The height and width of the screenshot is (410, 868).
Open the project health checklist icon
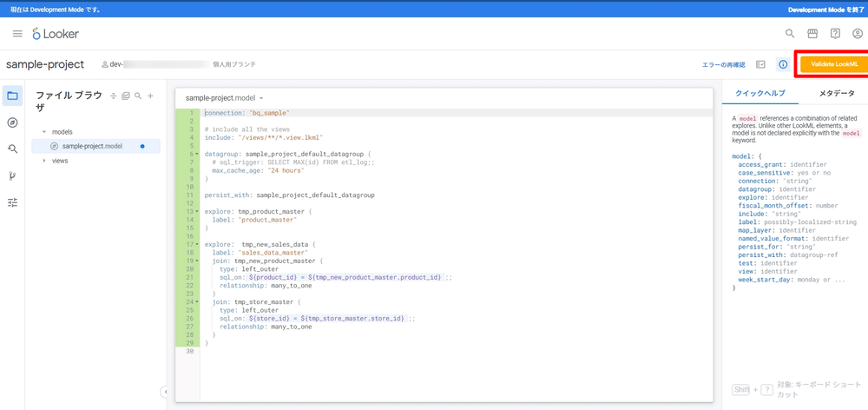(x=760, y=65)
